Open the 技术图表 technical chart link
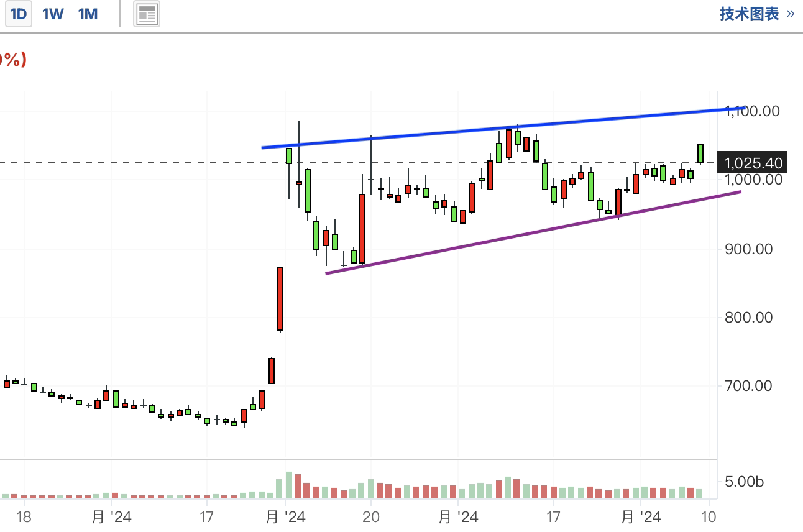 tap(757, 14)
